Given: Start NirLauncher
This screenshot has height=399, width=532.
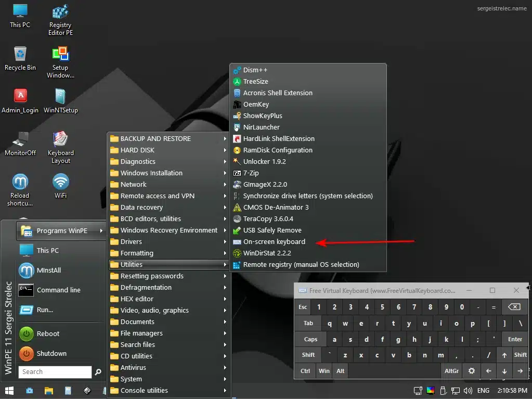Looking at the screenshot, I should [308, 127].
